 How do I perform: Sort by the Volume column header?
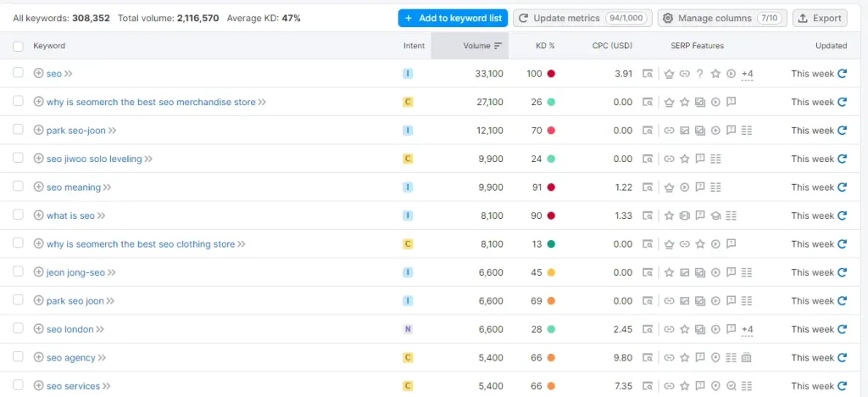pos(482,46)
